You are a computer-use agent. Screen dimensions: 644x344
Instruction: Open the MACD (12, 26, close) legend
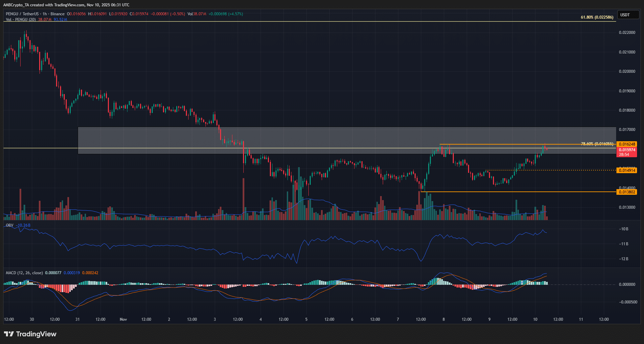24,273
